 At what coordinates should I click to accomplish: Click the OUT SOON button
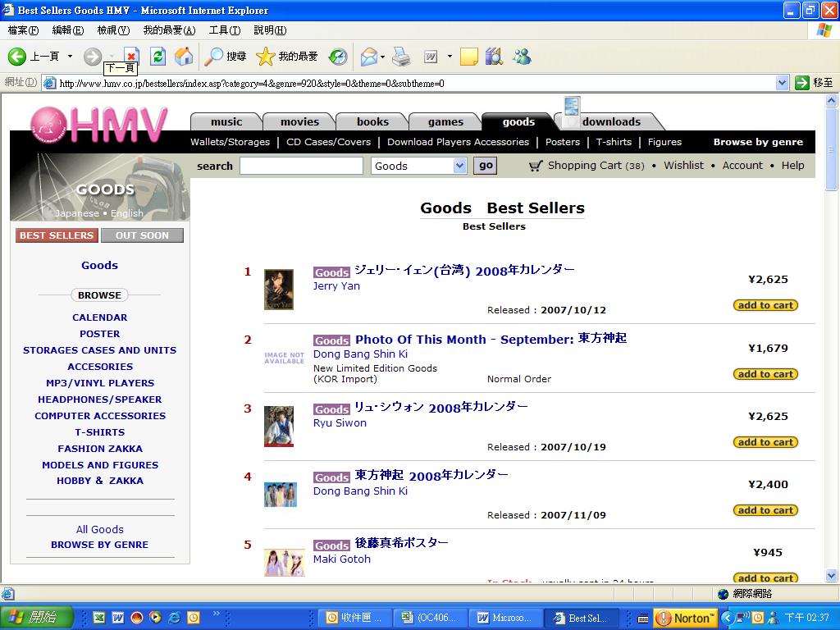tap(142, 235)
